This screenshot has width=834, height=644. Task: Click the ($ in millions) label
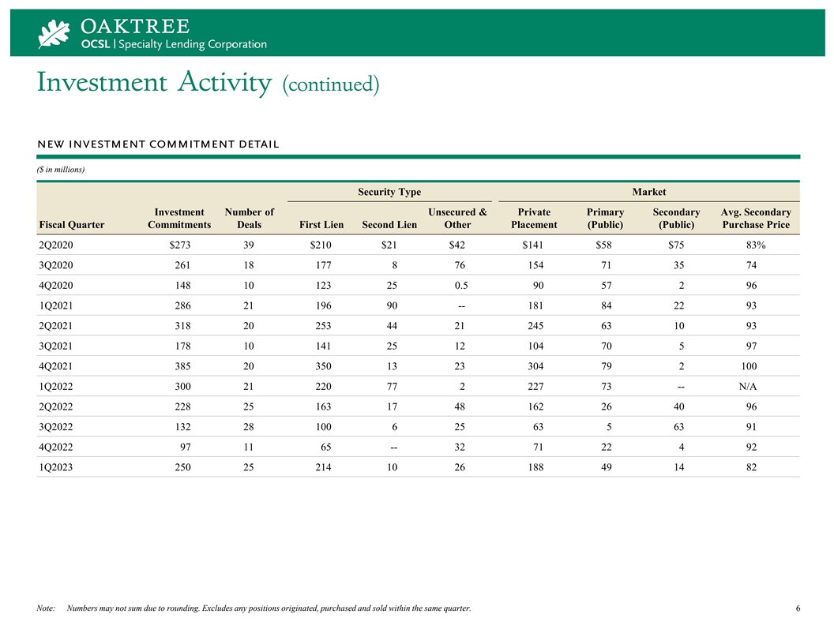point(61,170)
